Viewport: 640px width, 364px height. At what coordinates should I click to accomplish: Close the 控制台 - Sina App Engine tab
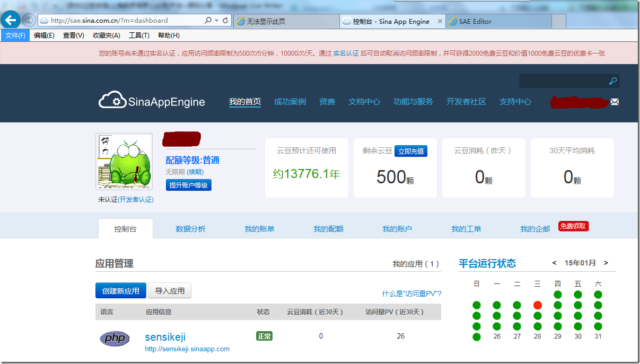tap(440, 21)
